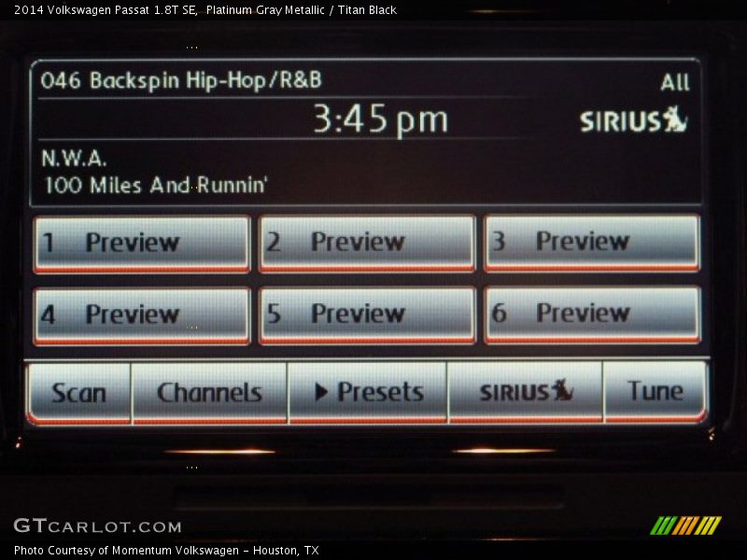
Task: Tap the 046 Backspin Hip-Hop/R&B channel name
Action: tap(181, 80)
